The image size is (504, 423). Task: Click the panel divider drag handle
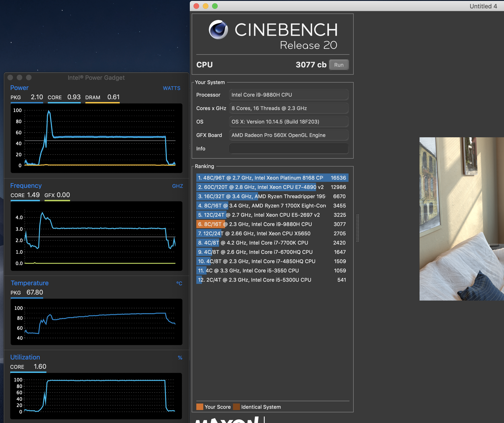[x=357, y=228]
